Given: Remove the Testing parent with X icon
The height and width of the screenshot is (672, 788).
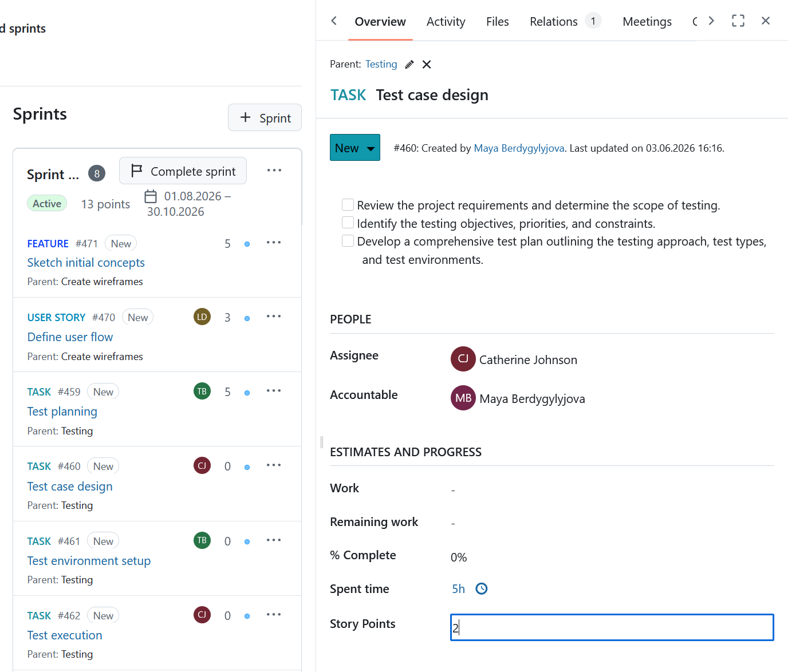Looking at the screenshot, I should coord(427,65).
